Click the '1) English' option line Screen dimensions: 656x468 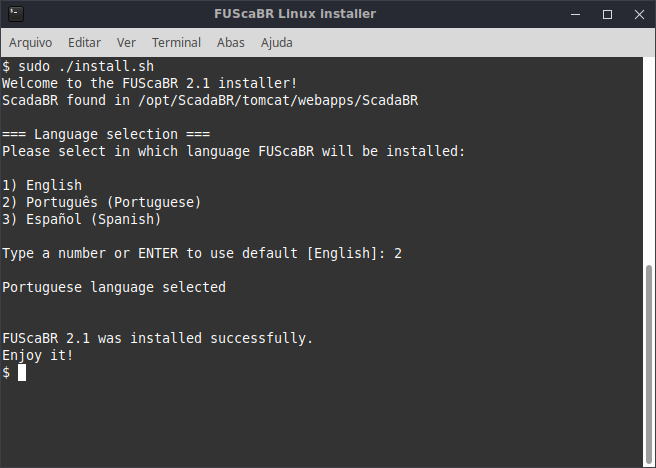point(42,185)
